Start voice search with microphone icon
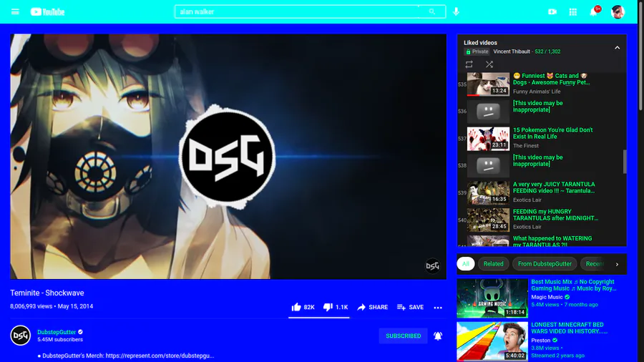Screen dimensions: 644x362 456,12
